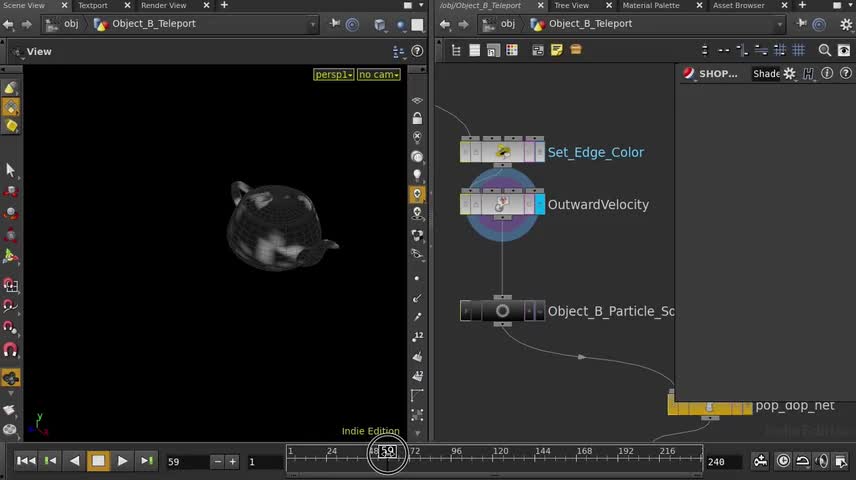Switch to the Tree View tab
856x480 pixels.
[x=572, y=5]
